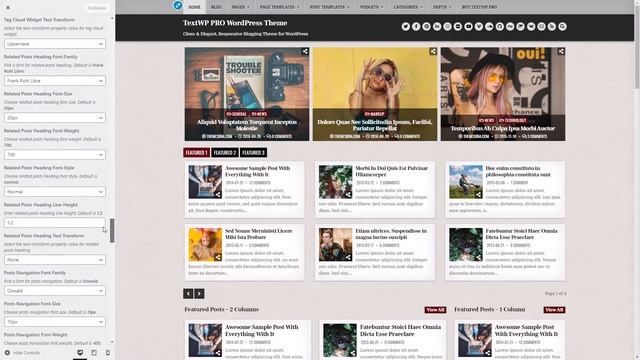The image size is (640, 360).
Task: Click the Pinterest social icon in header
Action: 427,27
